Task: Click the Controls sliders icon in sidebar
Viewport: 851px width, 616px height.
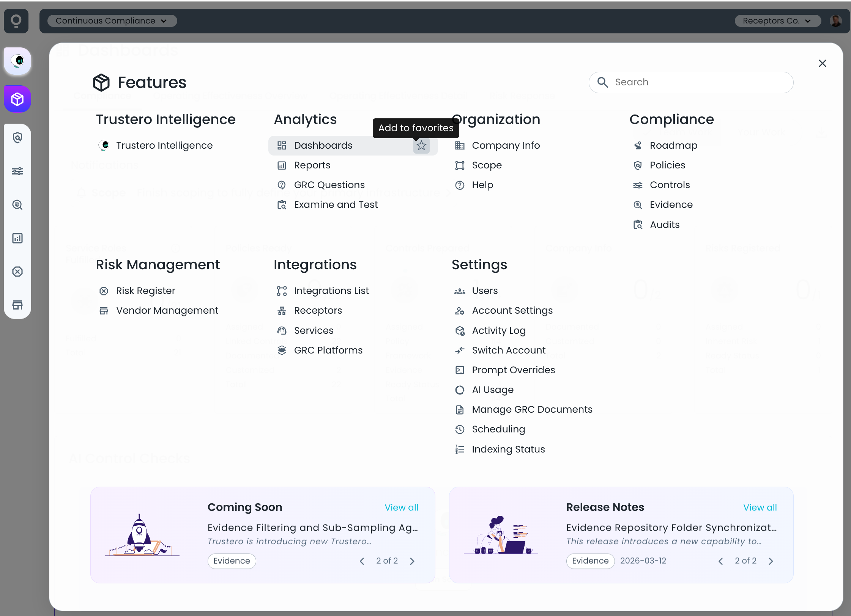Action: pos(17,171)
